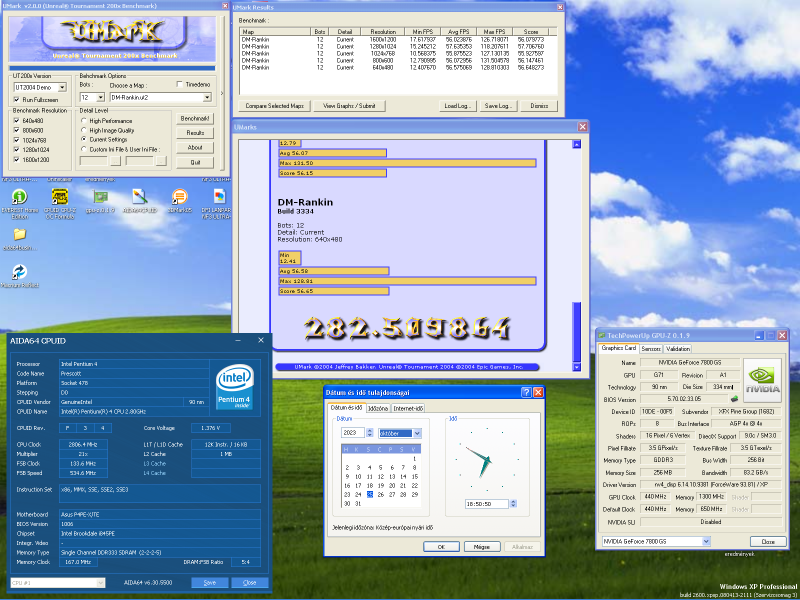Screen dimensions: 800x600
Task: Select Custom Ini File & User Ini File option
Action: point(84,149)
